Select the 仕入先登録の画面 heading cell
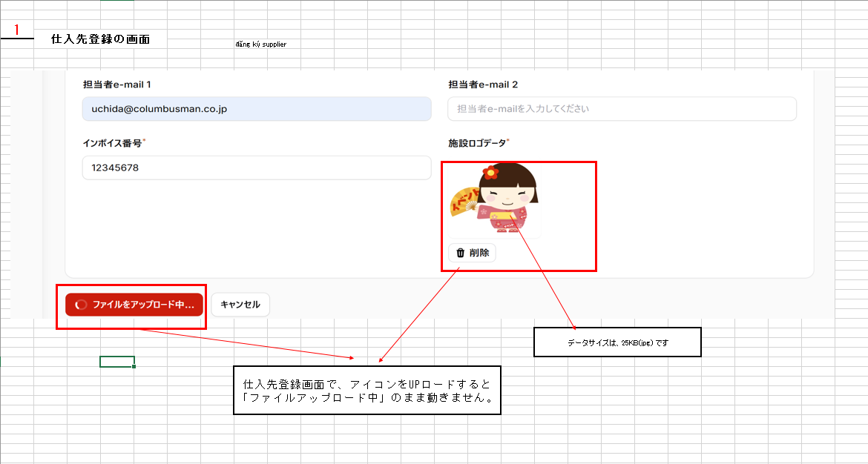Screen dimensions: 868x464 pyautogui.click(x=100, y=39)
